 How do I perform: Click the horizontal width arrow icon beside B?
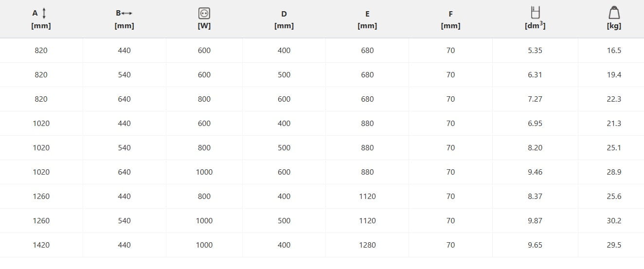(128, 14)
